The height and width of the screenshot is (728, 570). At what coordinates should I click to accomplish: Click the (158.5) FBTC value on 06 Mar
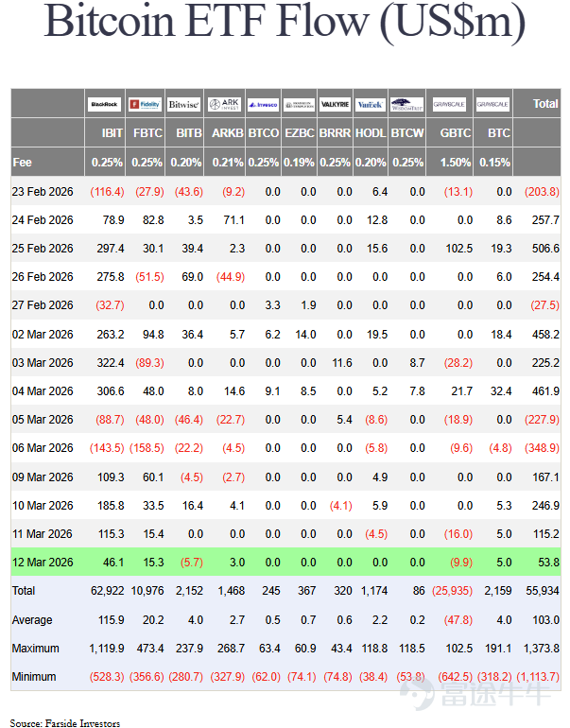147,448
